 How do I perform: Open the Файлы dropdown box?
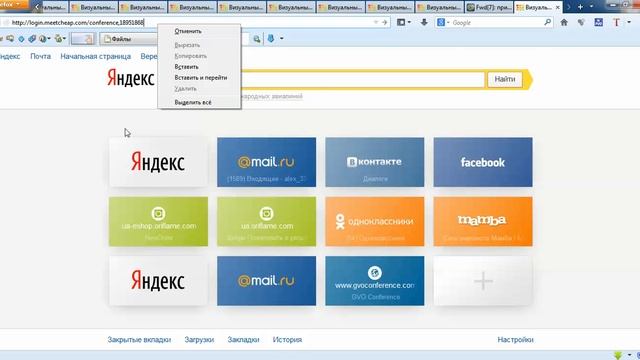click(x=129, y=39)
